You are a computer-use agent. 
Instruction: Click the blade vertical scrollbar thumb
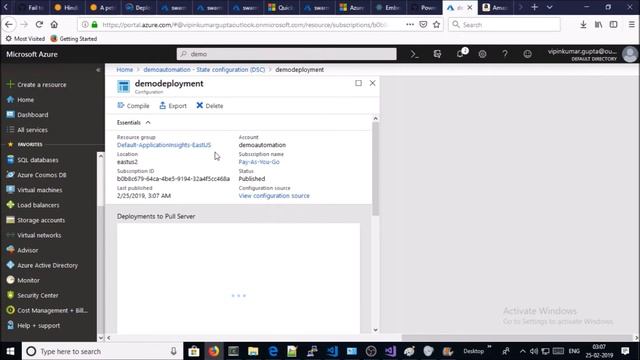(375, 168)
